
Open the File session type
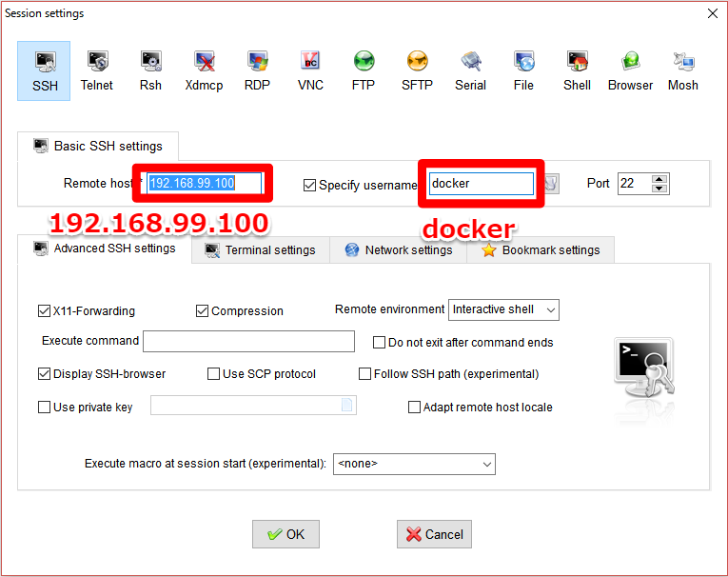click(523, 70)
